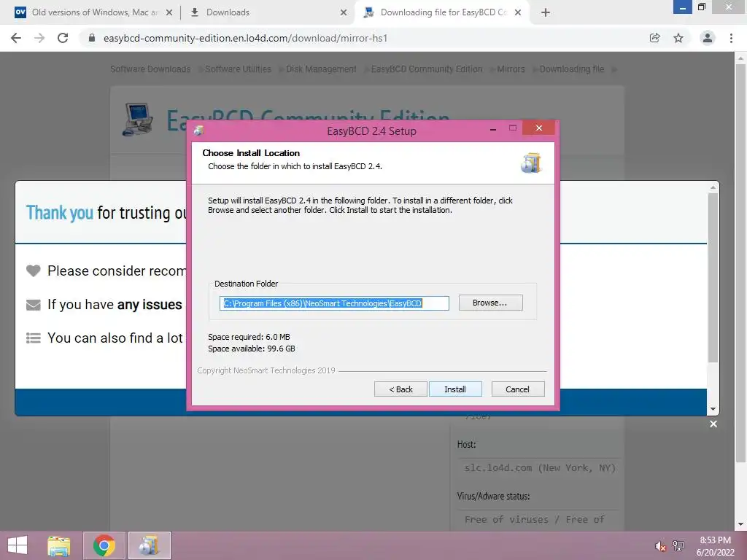
Task: View site info via lock icon
Action: coord(92,38)
